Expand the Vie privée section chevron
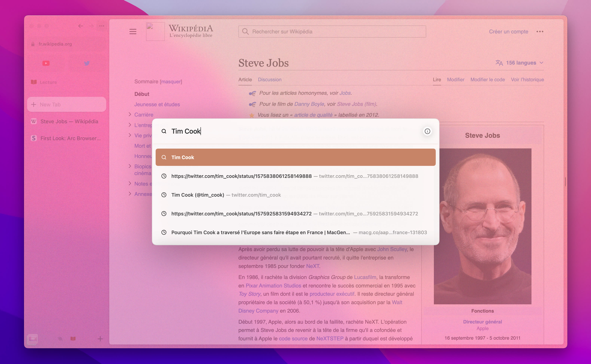This screenshot has height=364, width=591. tap(130, 135)
